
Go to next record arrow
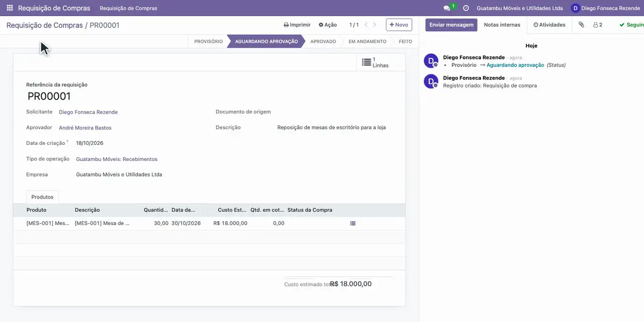click(374, 25)
